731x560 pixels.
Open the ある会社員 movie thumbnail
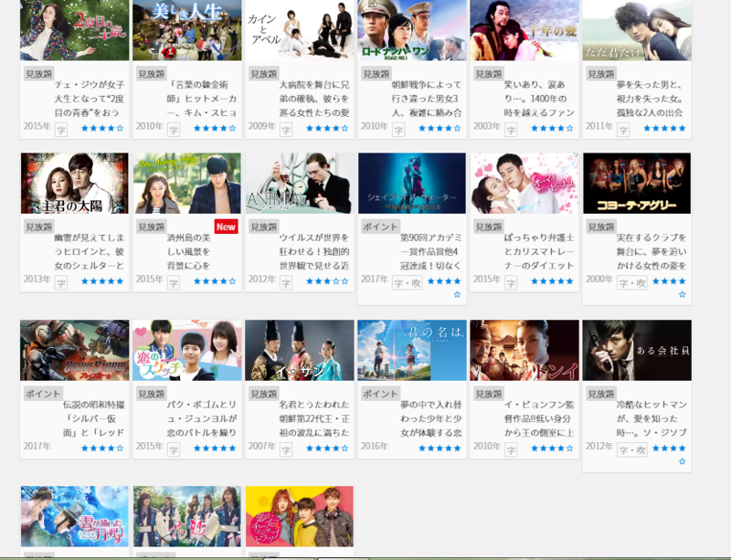[637, 350]
